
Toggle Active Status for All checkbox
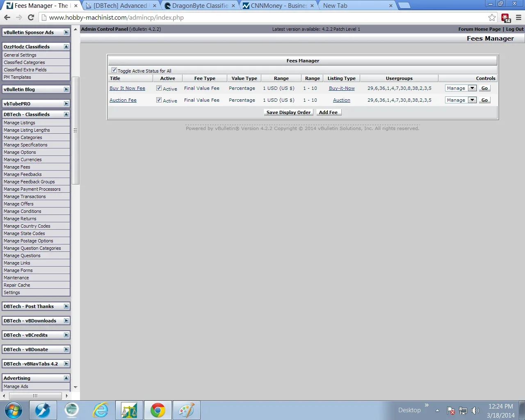114,70
